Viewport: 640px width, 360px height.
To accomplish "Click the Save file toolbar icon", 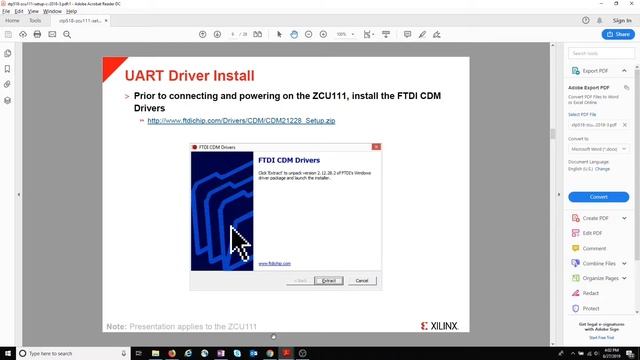I will [x=8, y=35].
